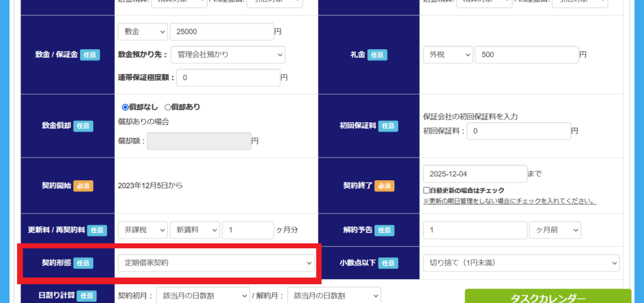Click the ※更新の期日管理をしない場合 note link
644x303 pixels.
(x=509, y=201)
